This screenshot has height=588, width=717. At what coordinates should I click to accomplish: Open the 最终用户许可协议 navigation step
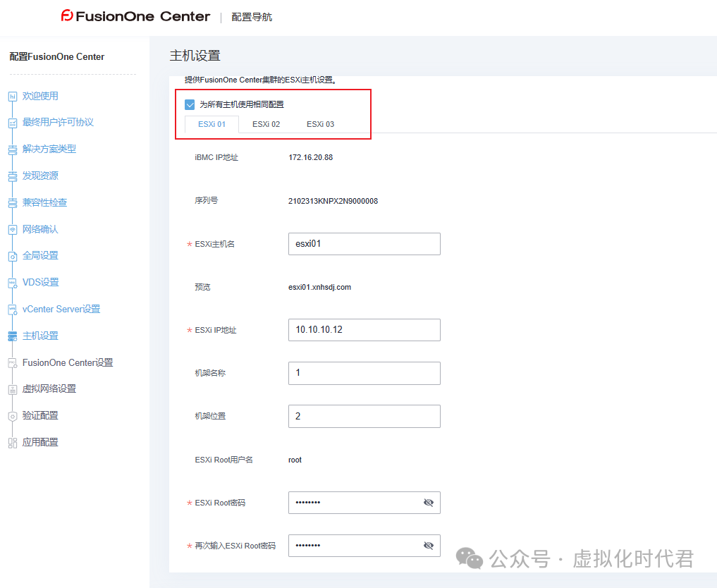coord(58,122)
